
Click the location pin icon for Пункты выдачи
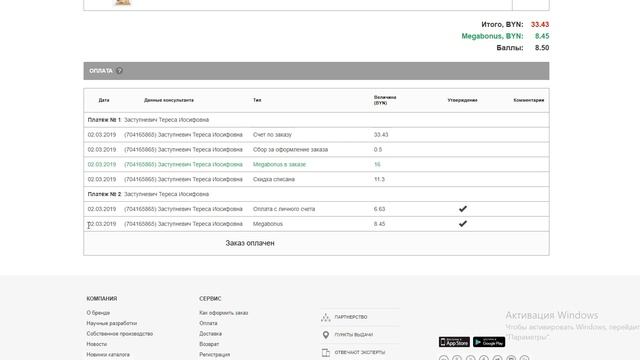click(x=326, y=335)
